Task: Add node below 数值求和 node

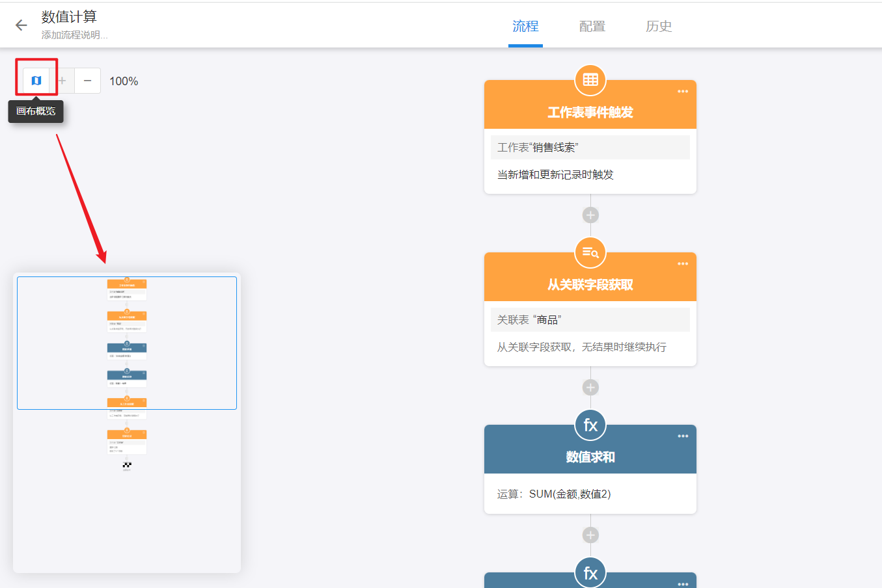Action: coord(590,535)
